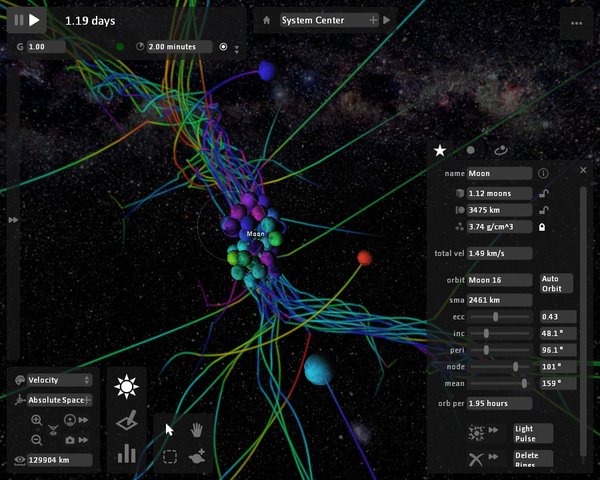Switch to the sphere tab
Viewport: 600px width, 480px height.
tap(471, 150)
